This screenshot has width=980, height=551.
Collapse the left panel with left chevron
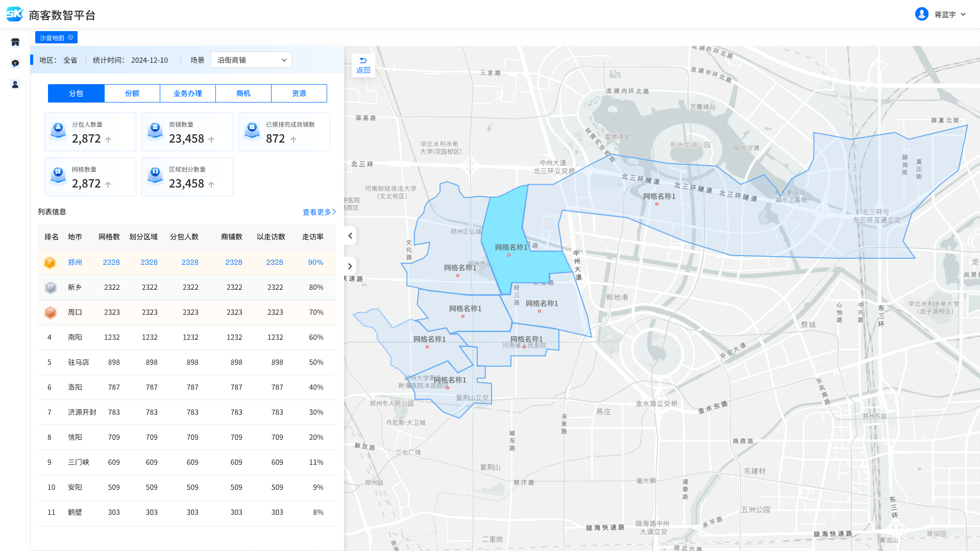(x=350, y=236)
